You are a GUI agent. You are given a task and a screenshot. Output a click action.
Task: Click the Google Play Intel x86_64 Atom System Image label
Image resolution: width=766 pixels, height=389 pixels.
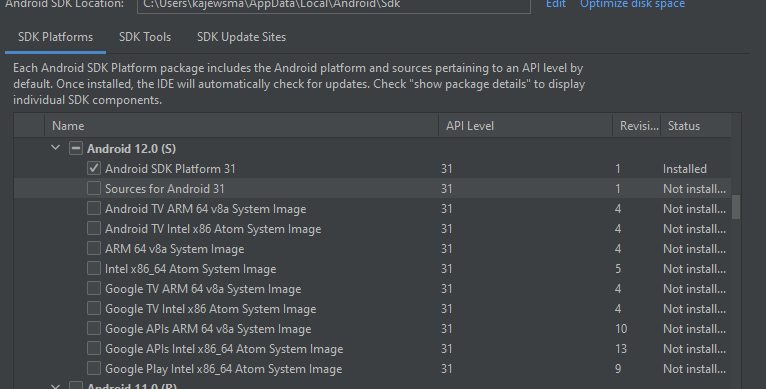223,369
